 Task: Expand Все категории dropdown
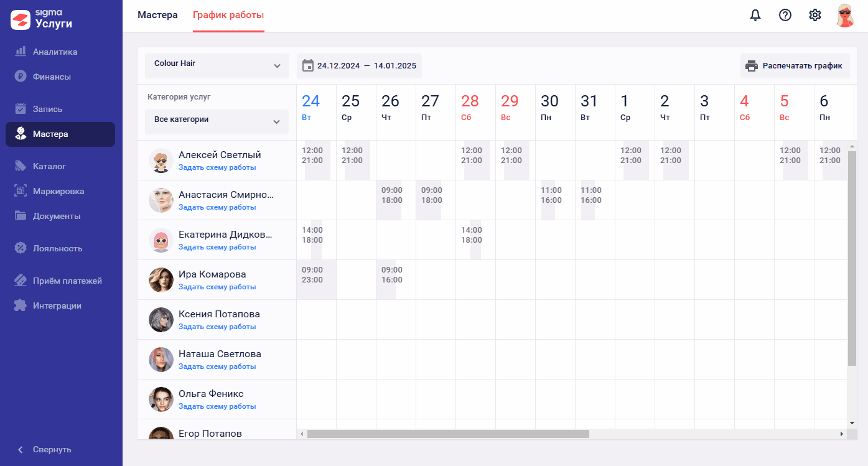(x=217, y=121)
